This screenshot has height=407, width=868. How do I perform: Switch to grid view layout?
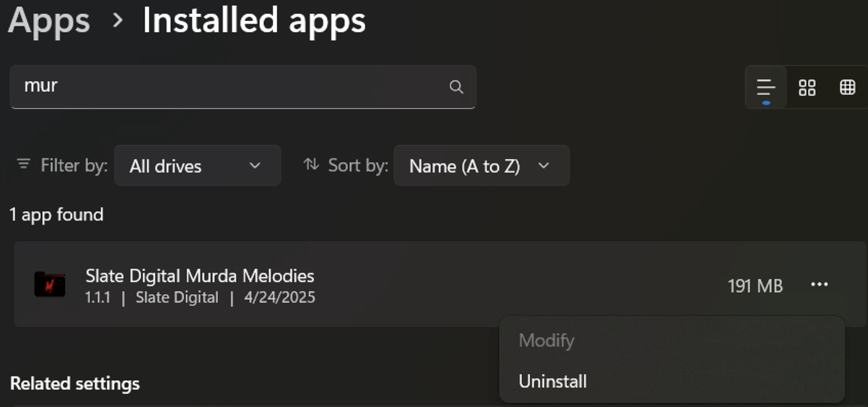coord(807,87)
